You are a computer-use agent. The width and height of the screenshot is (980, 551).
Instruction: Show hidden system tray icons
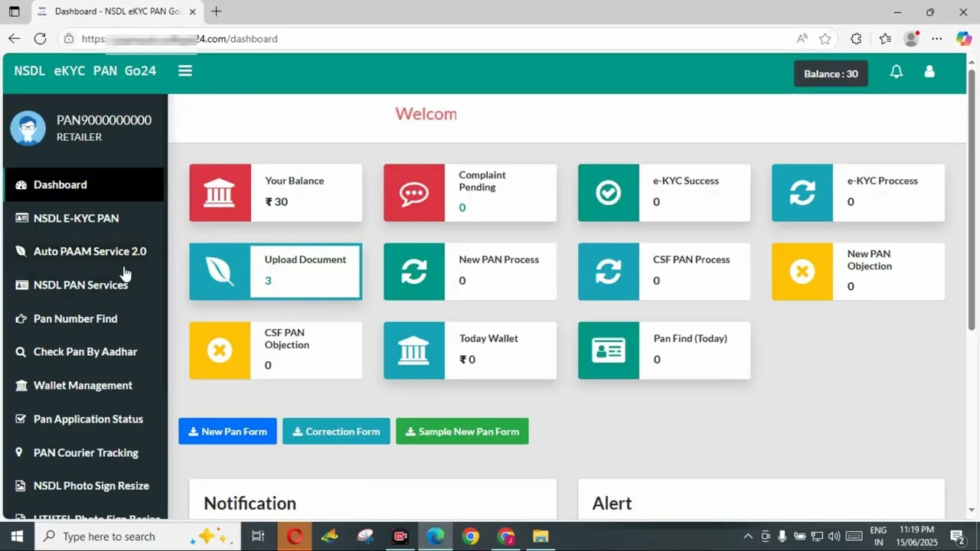point(748,536)
